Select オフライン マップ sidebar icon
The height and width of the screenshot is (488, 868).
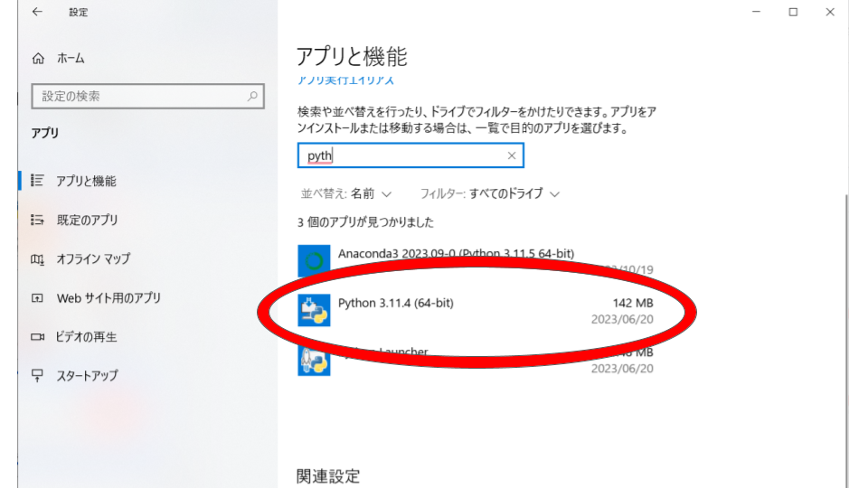pyautogui.click(x=38, y=259)
